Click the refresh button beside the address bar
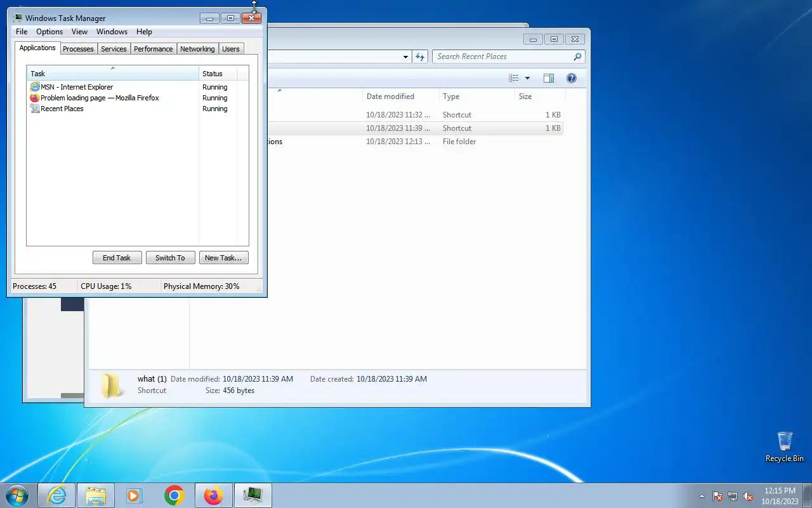This screenshot has height=508, width=812. [x=420, y=57]
